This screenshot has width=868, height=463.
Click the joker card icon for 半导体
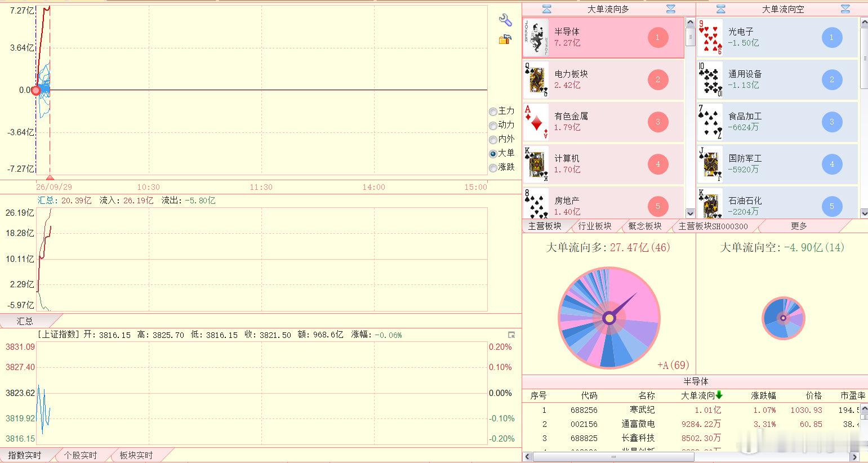tap(536, 37)
